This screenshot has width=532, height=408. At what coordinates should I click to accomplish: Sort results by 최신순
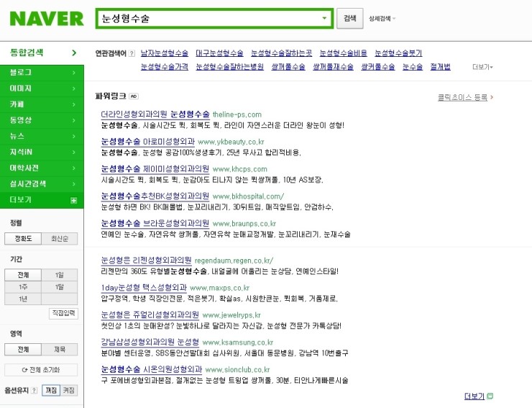60,238
